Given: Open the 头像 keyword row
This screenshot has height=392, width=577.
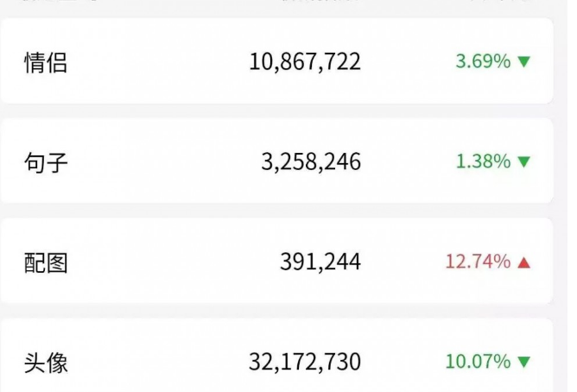Looking at the screenshot, I should pyautogui.click(x=277, y=356).
